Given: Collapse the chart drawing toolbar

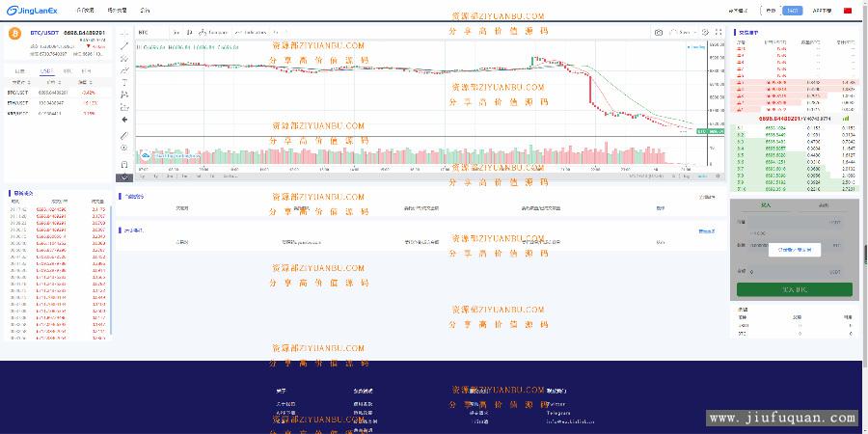Looking at the screenshot, I should coord(124,177).
